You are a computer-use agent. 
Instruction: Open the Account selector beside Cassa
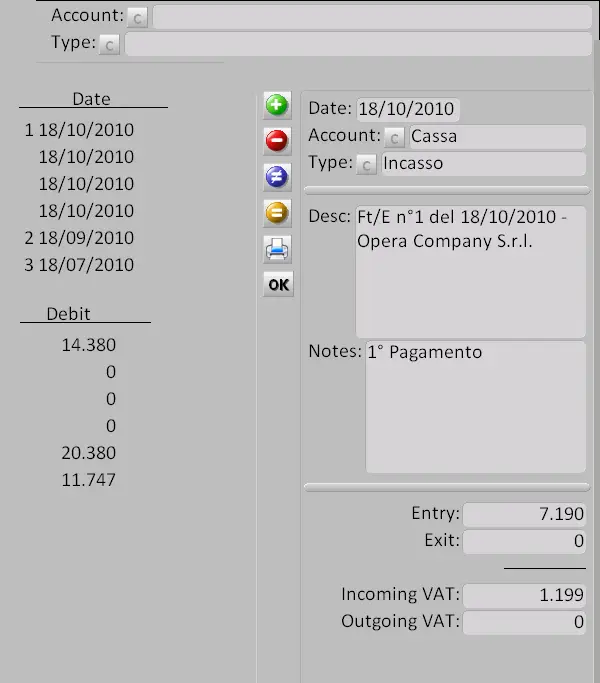coord(395,137)
